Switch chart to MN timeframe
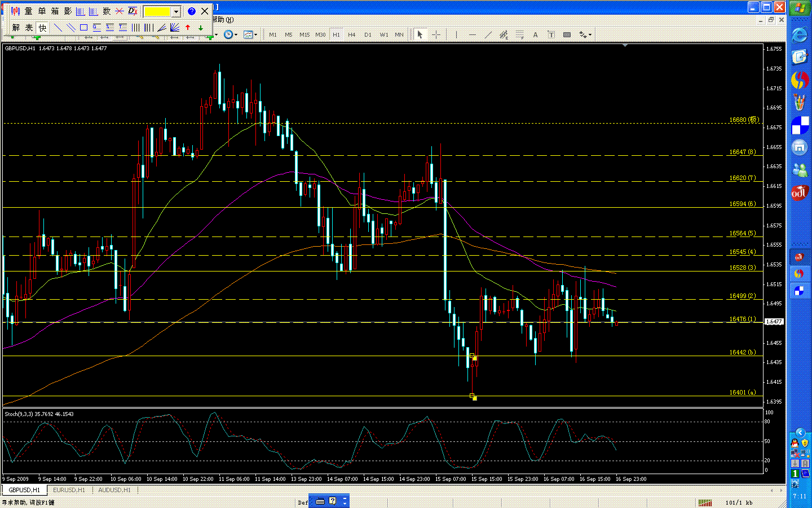 pyautogui.click(x=399, y=34)
